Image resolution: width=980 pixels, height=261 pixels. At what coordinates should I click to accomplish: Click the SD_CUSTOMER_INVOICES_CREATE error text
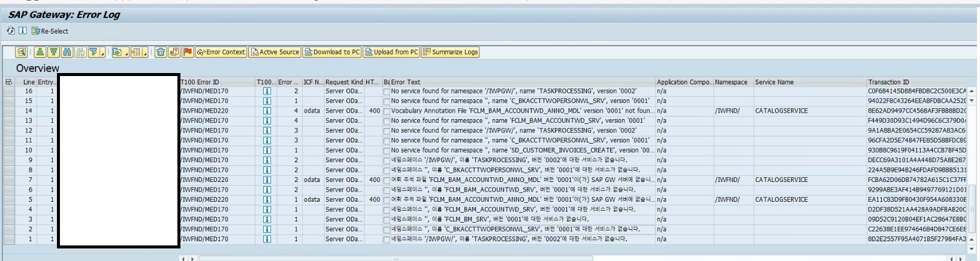[x=522, y=150]
